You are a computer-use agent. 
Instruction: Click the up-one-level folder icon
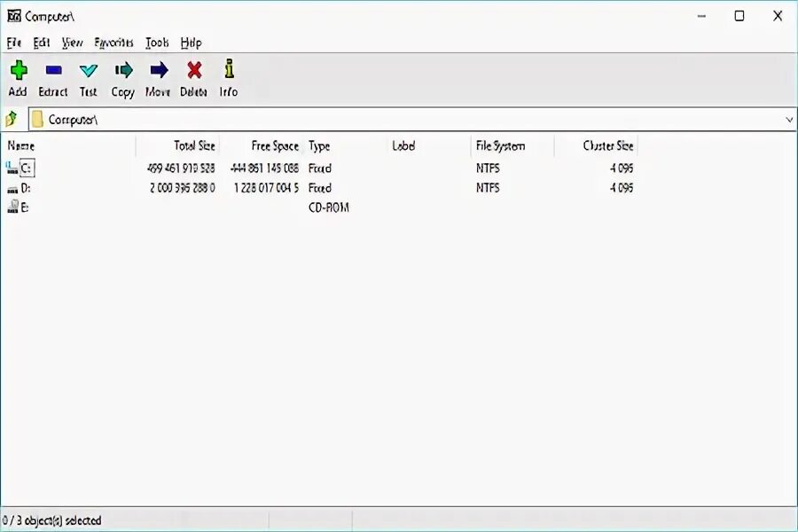(x=12, y=118)
